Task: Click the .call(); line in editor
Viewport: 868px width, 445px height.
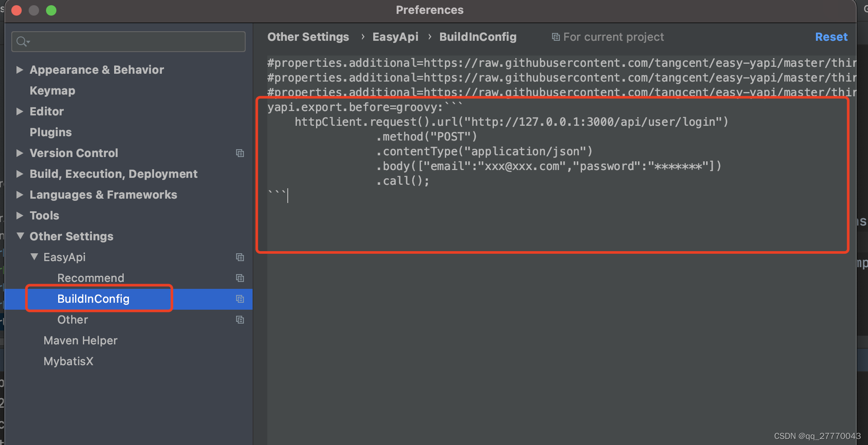Action: (403, 181)
